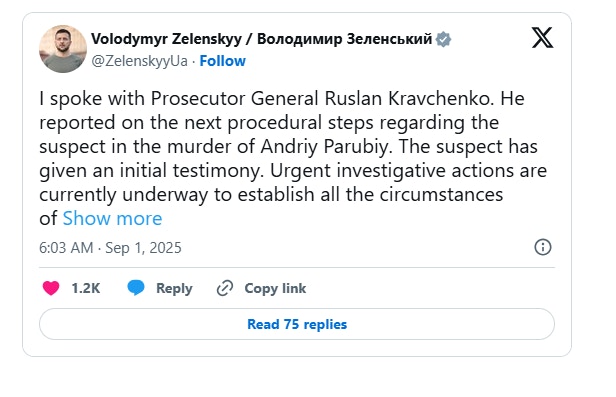Screen dimensions: 616x397
Task: Expand tweet text with Show more
Action: pyautogui.click(x=112, y=218)
